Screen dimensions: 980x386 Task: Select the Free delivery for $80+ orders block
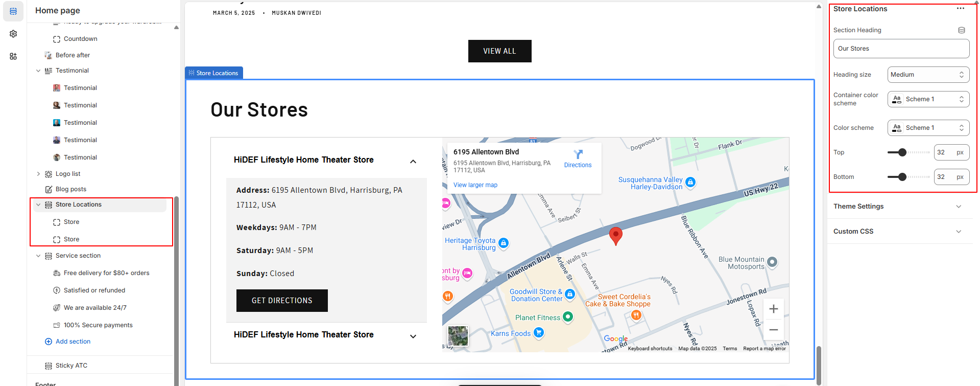(106, 273)
